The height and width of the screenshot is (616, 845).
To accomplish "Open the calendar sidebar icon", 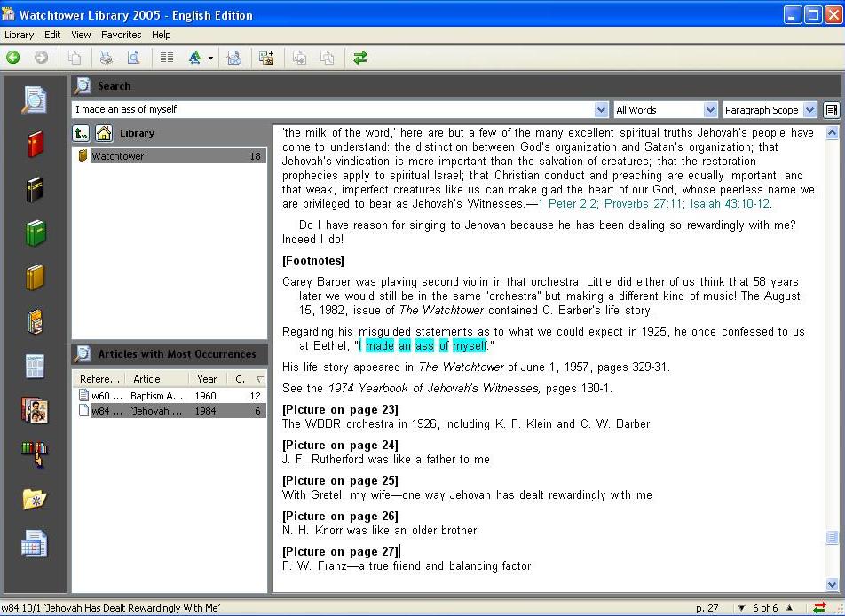I will [x=35, y=543].
